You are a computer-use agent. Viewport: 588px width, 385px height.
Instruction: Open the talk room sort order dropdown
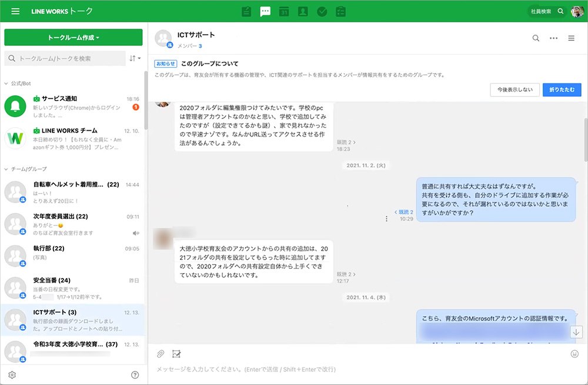[x=135, y=58]
